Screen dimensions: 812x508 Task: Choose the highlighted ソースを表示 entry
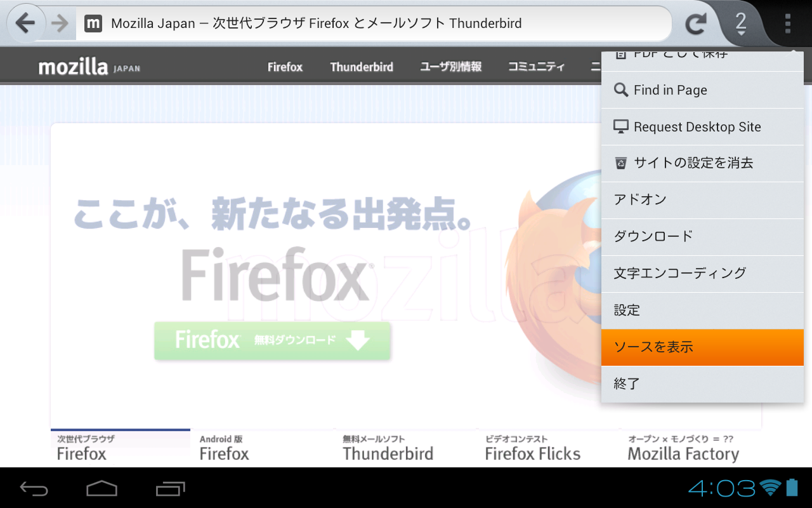[702, 347]
